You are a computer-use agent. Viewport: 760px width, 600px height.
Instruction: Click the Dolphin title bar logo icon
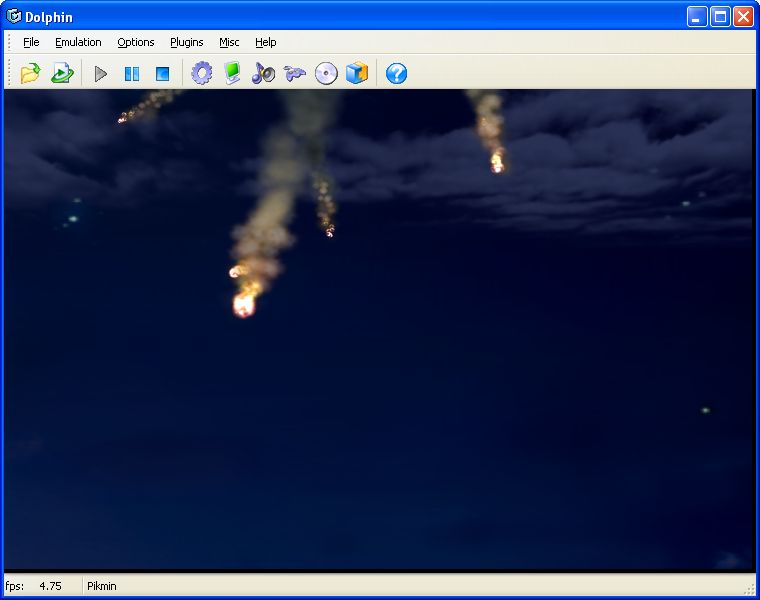coord(14,16)
